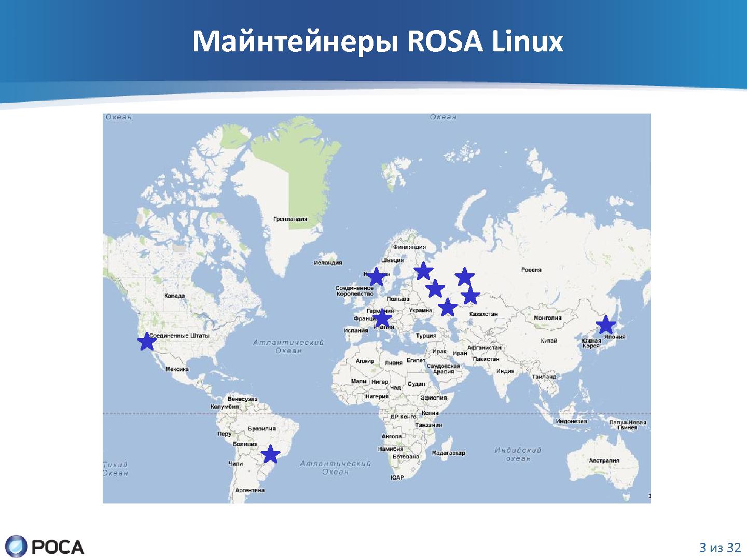Click the blue star on the US west coast
747x560 pixels.
click(x=147, y=342)
